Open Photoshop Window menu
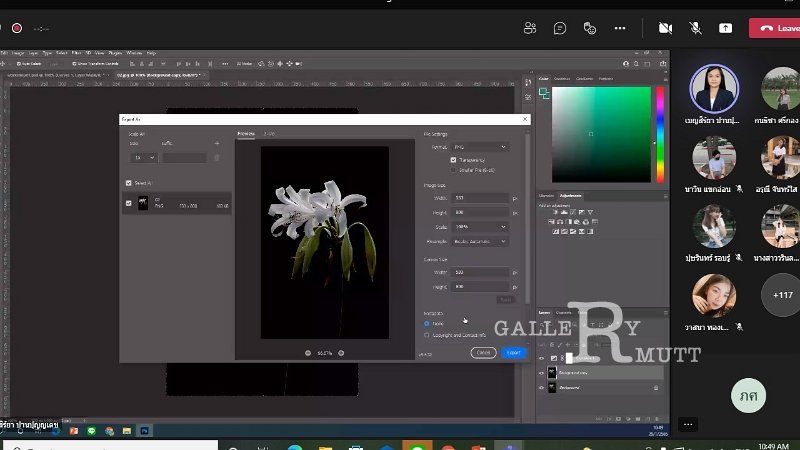 tap(134, 53)
